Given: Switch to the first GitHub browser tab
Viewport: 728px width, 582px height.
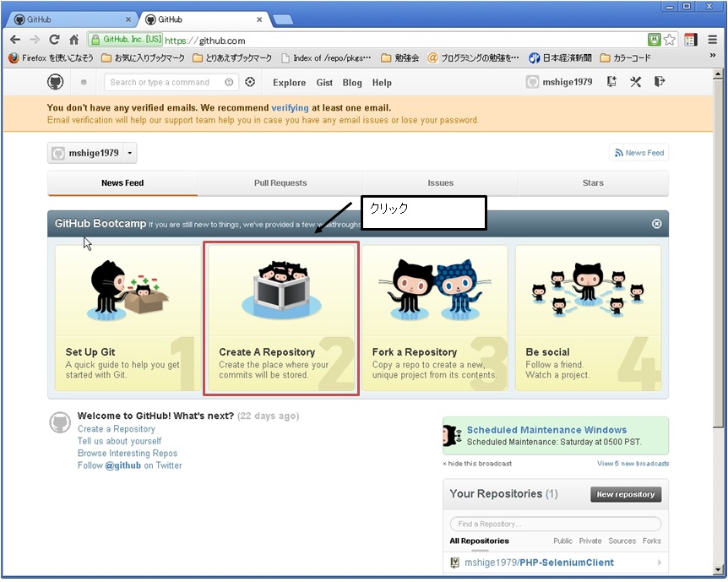Looking at the screenshot, I should [72, 19].
